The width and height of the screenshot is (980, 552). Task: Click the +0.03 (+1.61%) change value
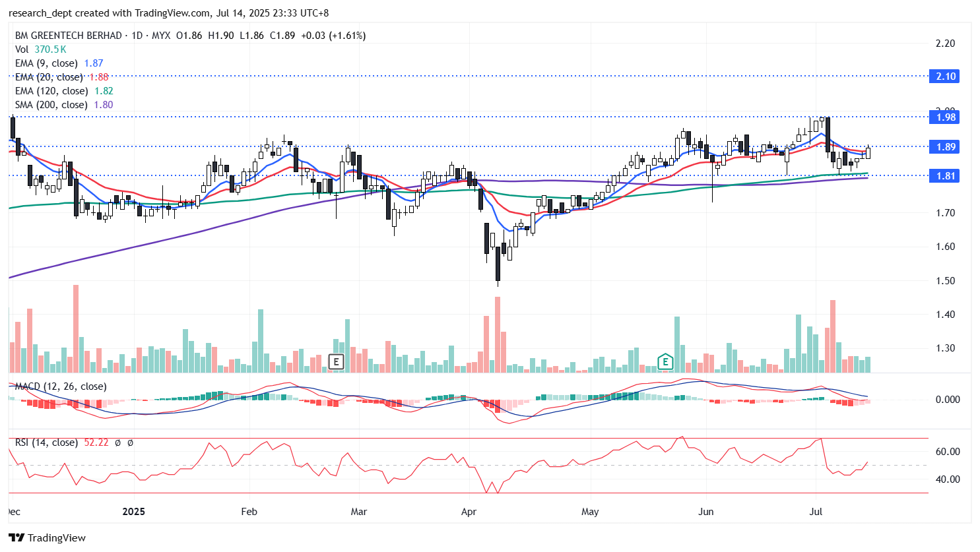(x=333, y=36)
